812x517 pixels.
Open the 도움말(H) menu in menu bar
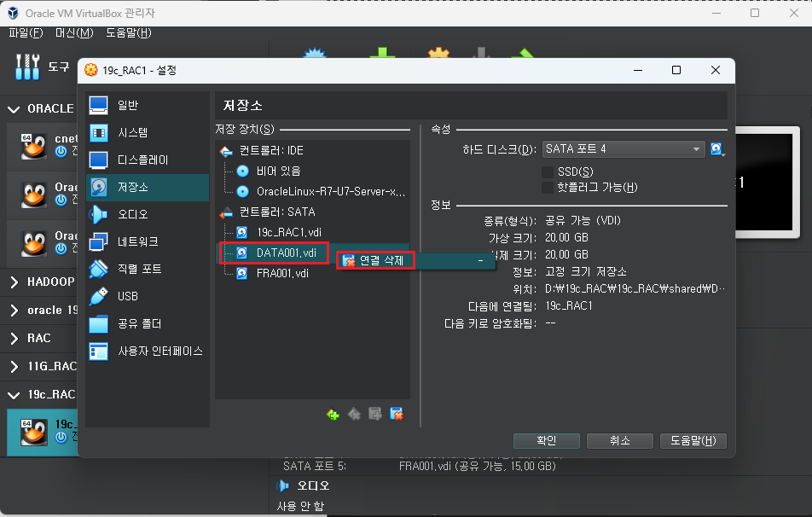pyautogui.click(x=129, y=33)
